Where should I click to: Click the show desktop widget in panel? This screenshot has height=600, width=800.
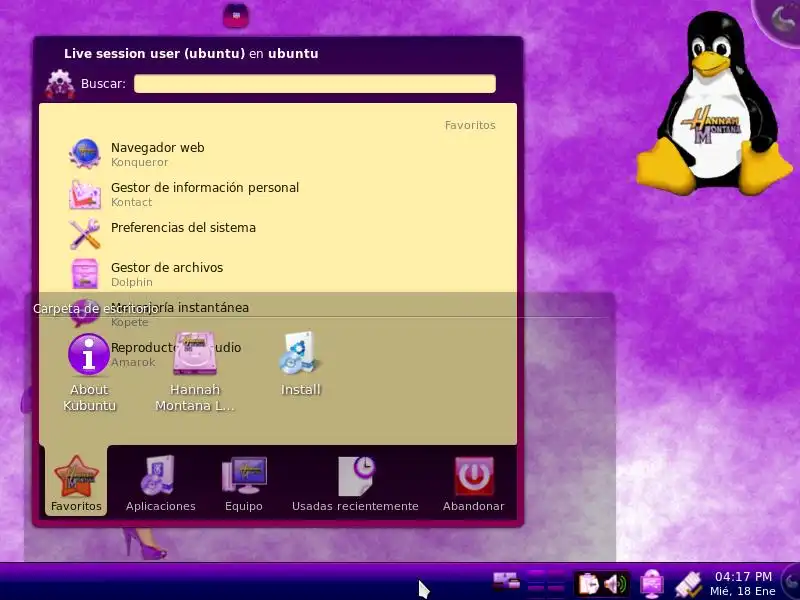tap(506, 582)
